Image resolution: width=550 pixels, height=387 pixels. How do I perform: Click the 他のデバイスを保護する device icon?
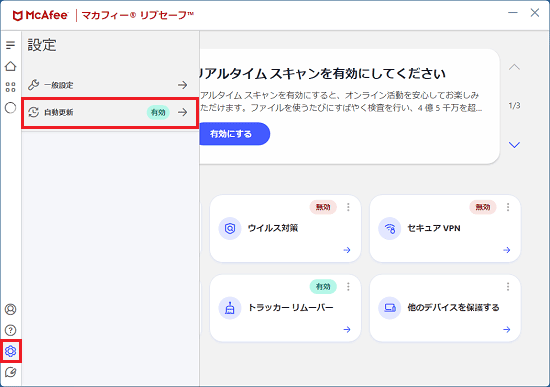(389, 308)
